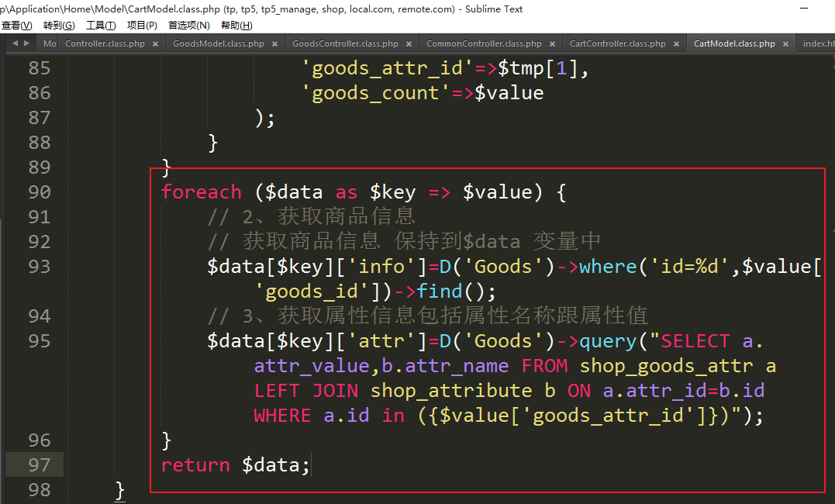The image size is (835, 504).
Task: Switch to the partially visible index.ht tab
Action: click(x=818, y=44)
